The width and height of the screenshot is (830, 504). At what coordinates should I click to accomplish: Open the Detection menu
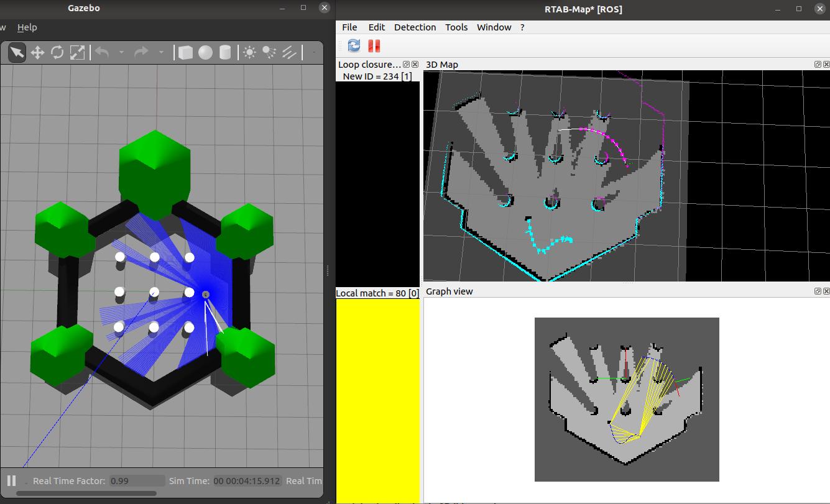pyautogui.click(x=415, y=27)
